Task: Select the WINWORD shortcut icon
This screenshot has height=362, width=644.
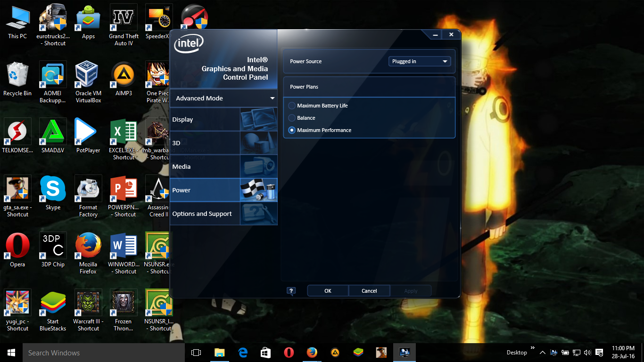Action: [124, 253]
